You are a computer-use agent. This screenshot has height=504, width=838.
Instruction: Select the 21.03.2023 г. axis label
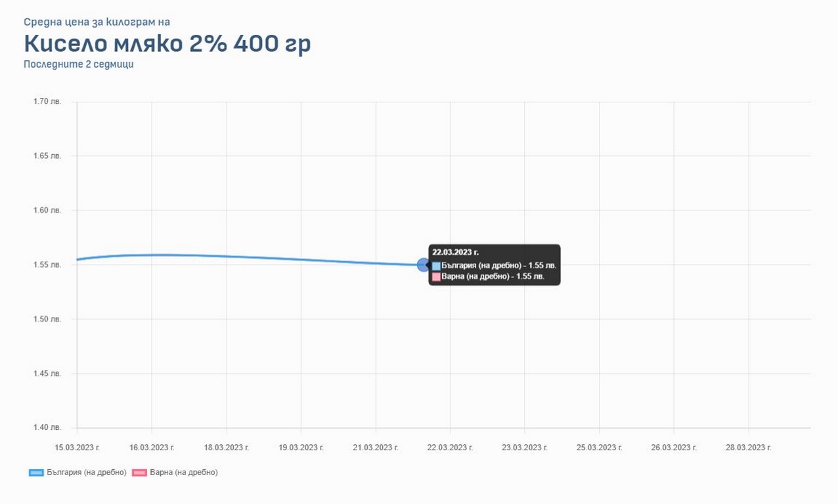pyautogui.click(x=376, y=448)
